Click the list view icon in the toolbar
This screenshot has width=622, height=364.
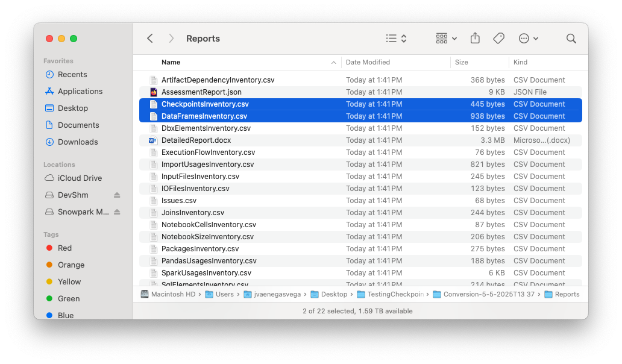point(392,38)
